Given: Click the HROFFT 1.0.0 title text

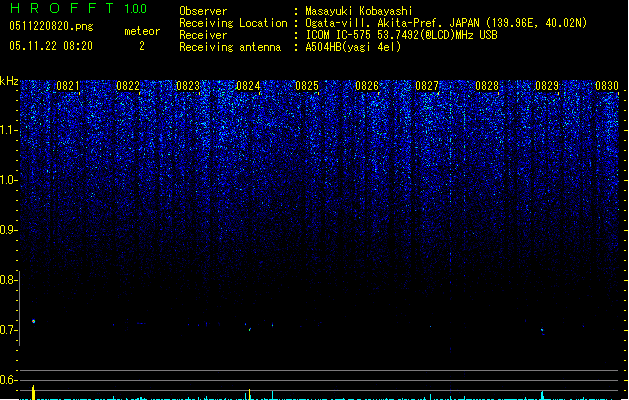Looking at the screenshot, I should [x=79, y=8].
